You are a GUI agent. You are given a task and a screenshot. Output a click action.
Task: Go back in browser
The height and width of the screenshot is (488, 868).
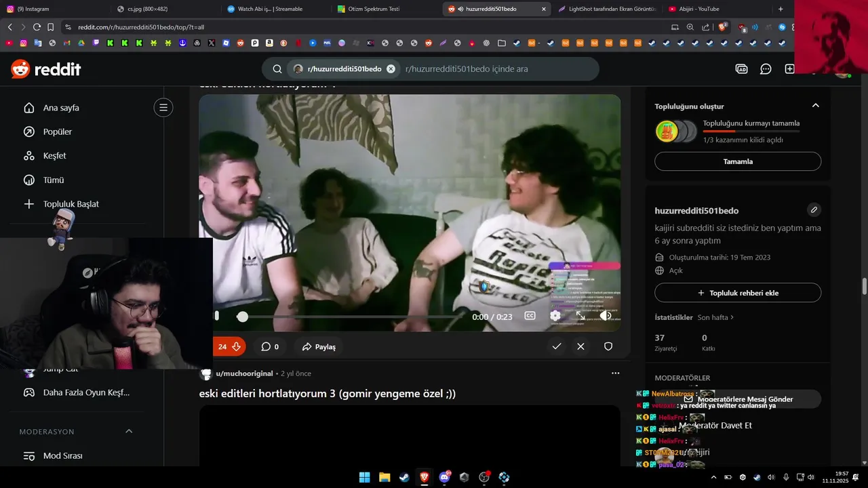click(x=9, y=27)
